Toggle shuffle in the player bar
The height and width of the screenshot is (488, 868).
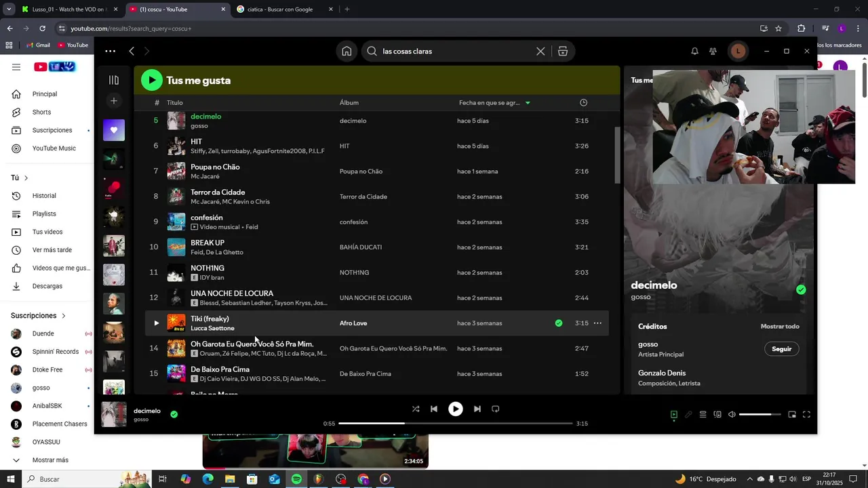point(416,409)
